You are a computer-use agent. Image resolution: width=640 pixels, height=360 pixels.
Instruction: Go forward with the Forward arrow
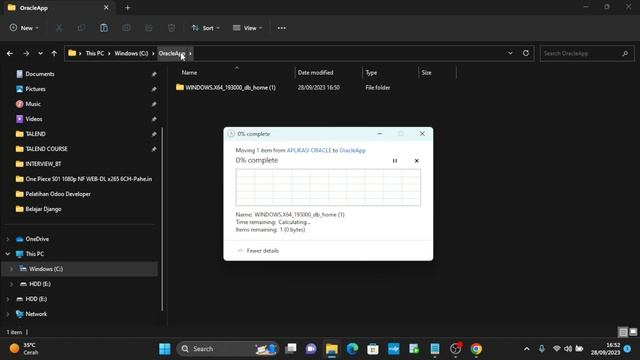[26, 53]
